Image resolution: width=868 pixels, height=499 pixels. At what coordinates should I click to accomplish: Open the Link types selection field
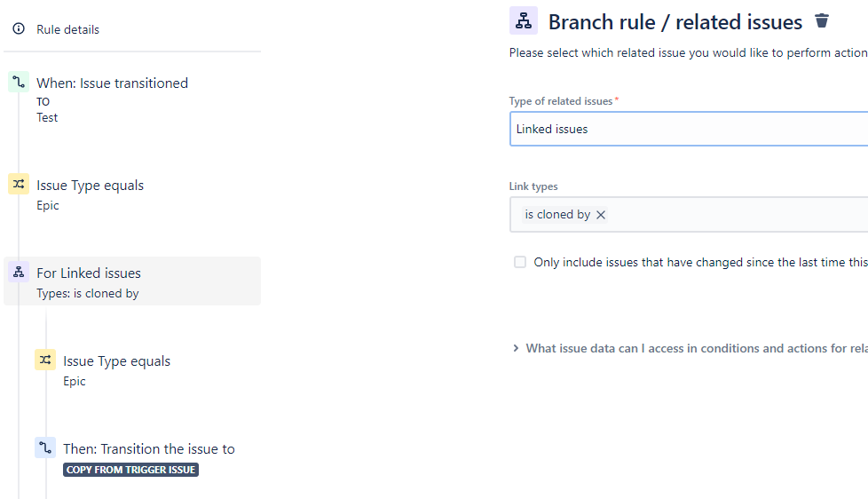(x=689, y=214)
